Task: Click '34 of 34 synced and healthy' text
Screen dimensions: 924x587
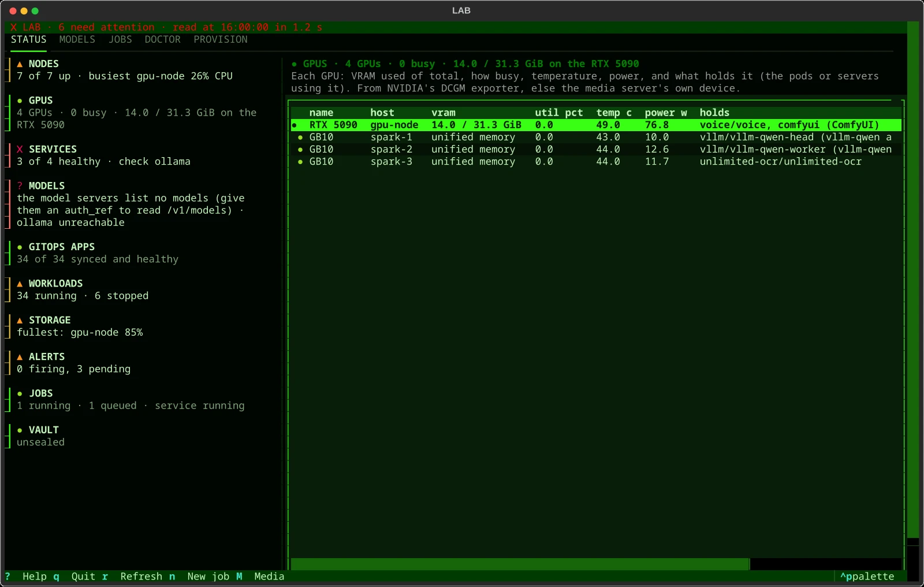Action: (x=98, y=259)
